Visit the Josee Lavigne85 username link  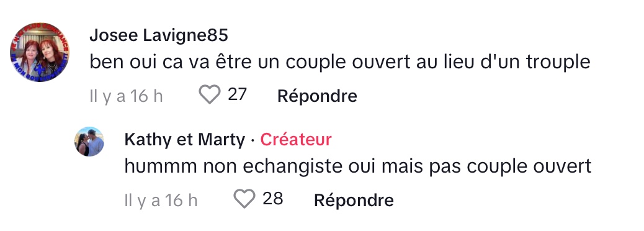tap(159, 36)
